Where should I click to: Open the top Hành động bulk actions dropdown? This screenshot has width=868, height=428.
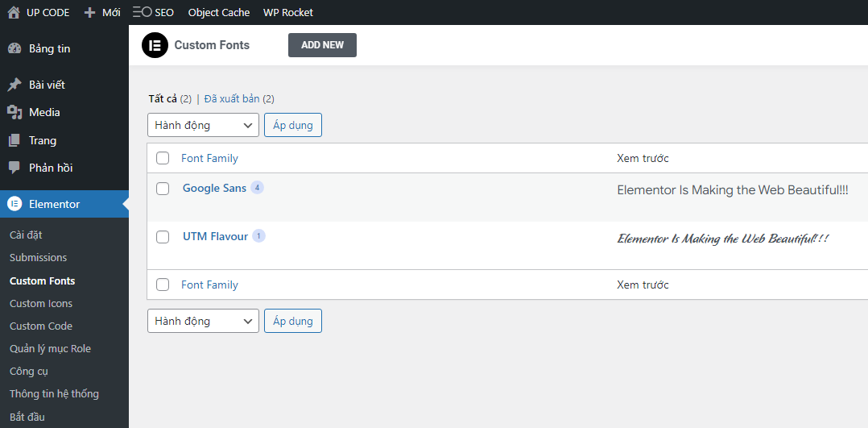coord(203,125)
